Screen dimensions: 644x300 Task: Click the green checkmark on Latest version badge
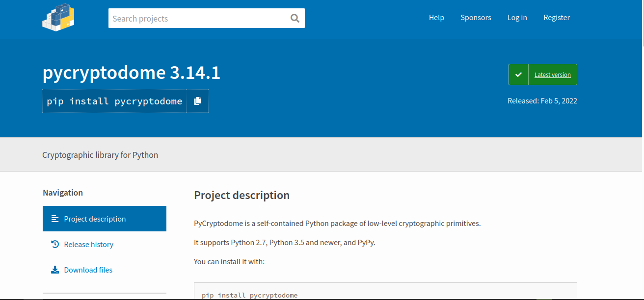click(x=518, y=74)
